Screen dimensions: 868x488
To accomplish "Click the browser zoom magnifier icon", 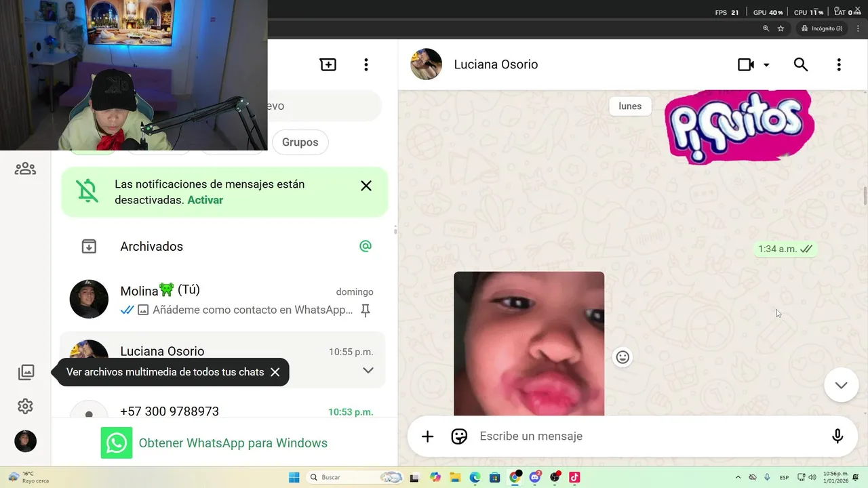I will (x=766, y=28).
